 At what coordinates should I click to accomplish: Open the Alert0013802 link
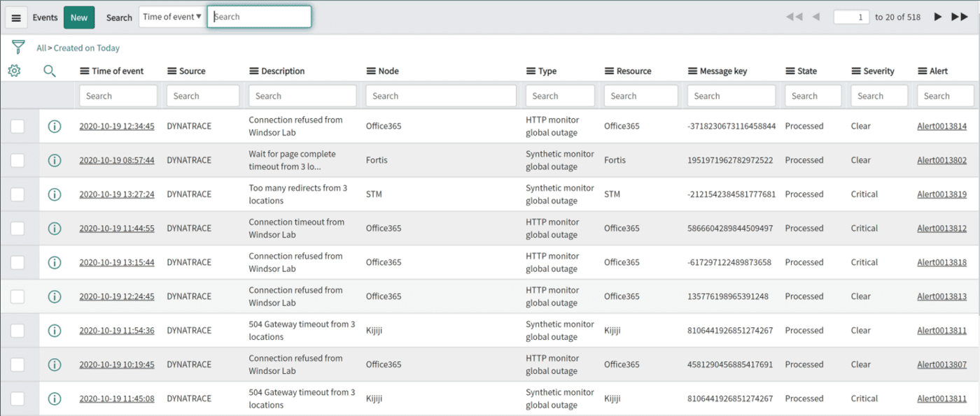(941, 160)
